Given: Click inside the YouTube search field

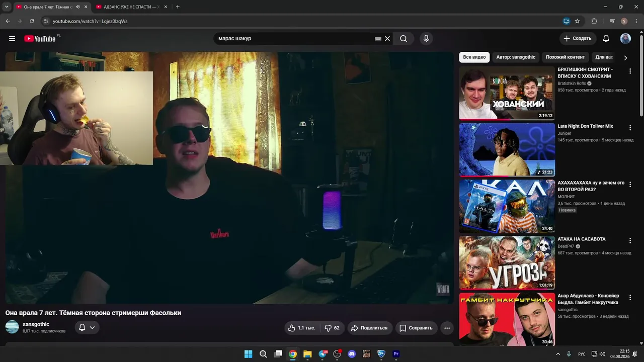Looking at the screenshot, I should point(294,39).
